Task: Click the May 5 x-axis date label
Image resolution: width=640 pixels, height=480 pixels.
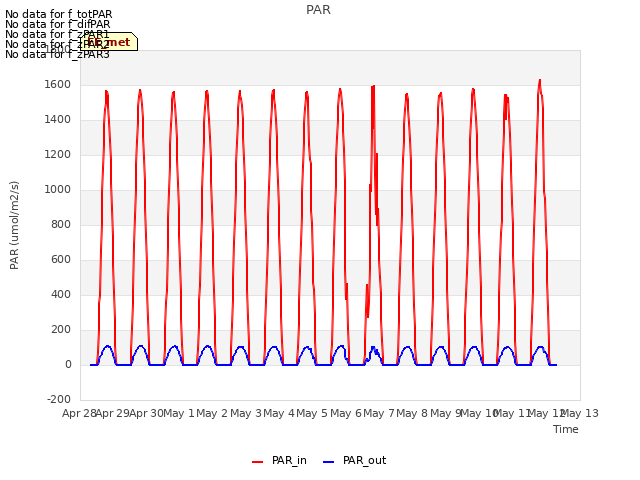Action: [x=312, y=413]
